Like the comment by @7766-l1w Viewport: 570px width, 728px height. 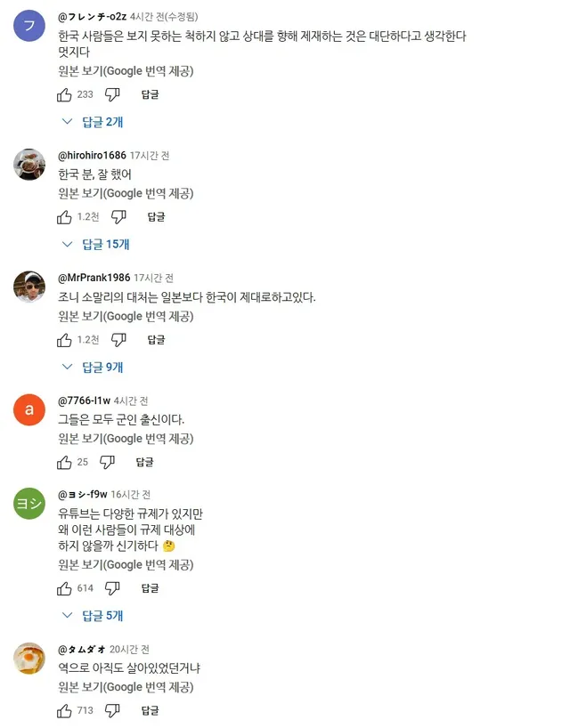pyautogui.click(x=64, y=463)
